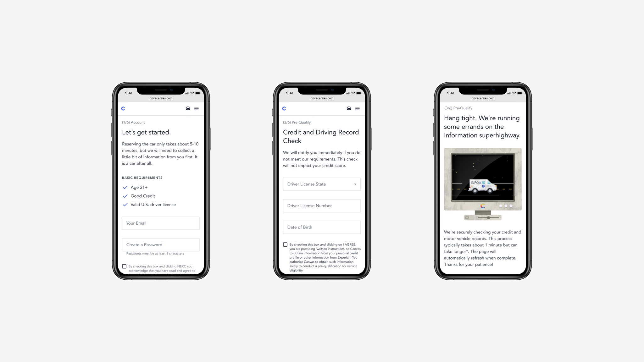Screen dimensions: 644x362
Task: Click the 'Your Email' input field
Action: 161,223
